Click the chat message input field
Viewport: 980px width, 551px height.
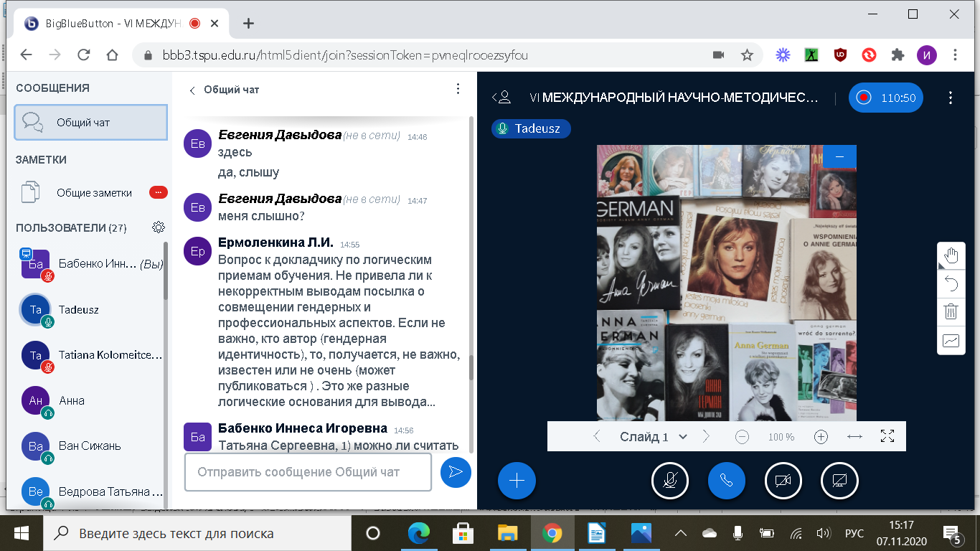tap(308, 471)
